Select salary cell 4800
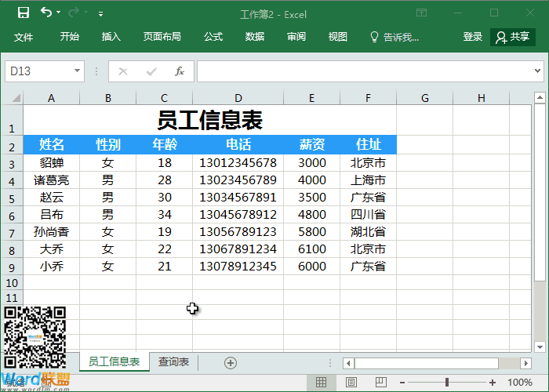 pyautogui.click(x=311, y=215)
